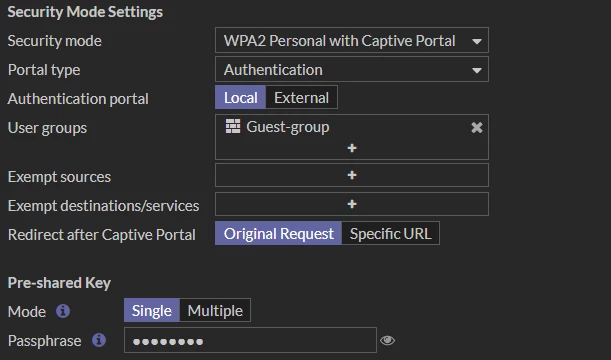This screenshot has height=360, width=611.
Task: Add an exempt destination/service with the plus icon
Action: [x=351, y=204]
